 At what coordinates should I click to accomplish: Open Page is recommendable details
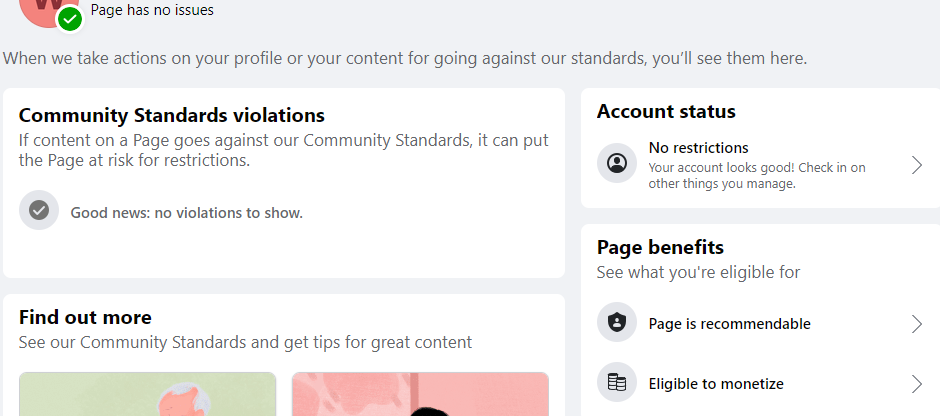click(760, 324)
